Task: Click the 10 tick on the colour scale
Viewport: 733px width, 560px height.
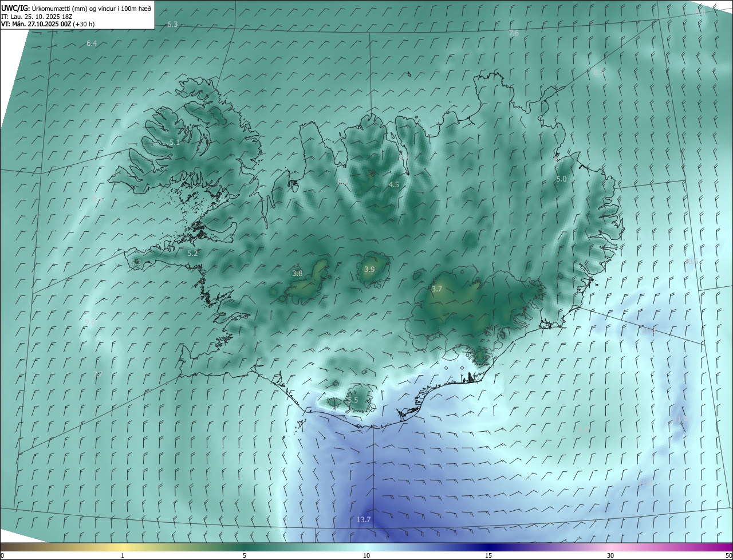Action: [x=366, y=555]
